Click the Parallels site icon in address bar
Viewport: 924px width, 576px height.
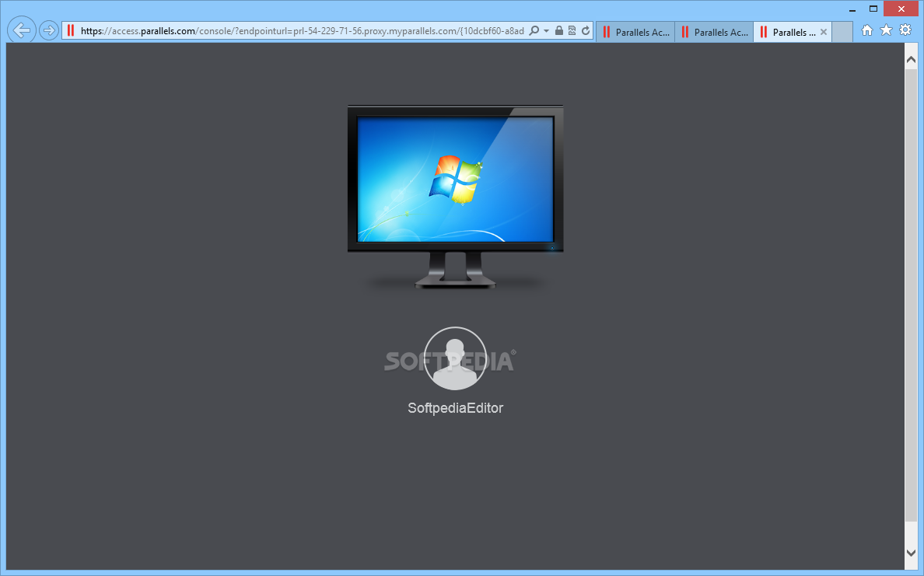(x=71, y=30)
